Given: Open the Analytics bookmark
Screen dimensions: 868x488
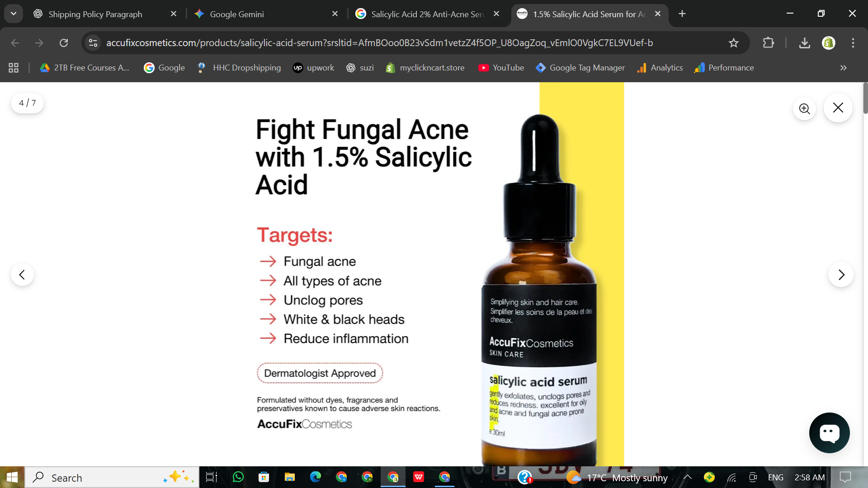Looking at the screenshot, I should (660, 67).
